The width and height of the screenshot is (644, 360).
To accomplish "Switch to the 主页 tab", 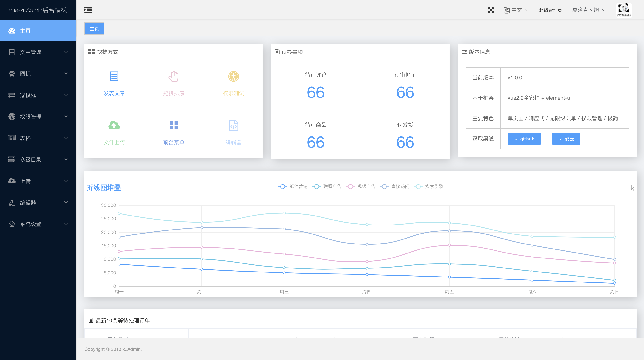I will 94,29.
